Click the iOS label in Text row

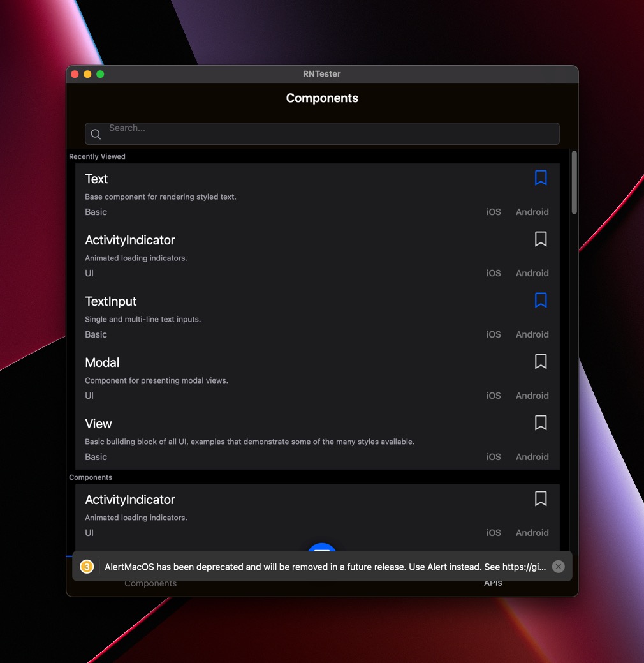[x=493, y=212]
